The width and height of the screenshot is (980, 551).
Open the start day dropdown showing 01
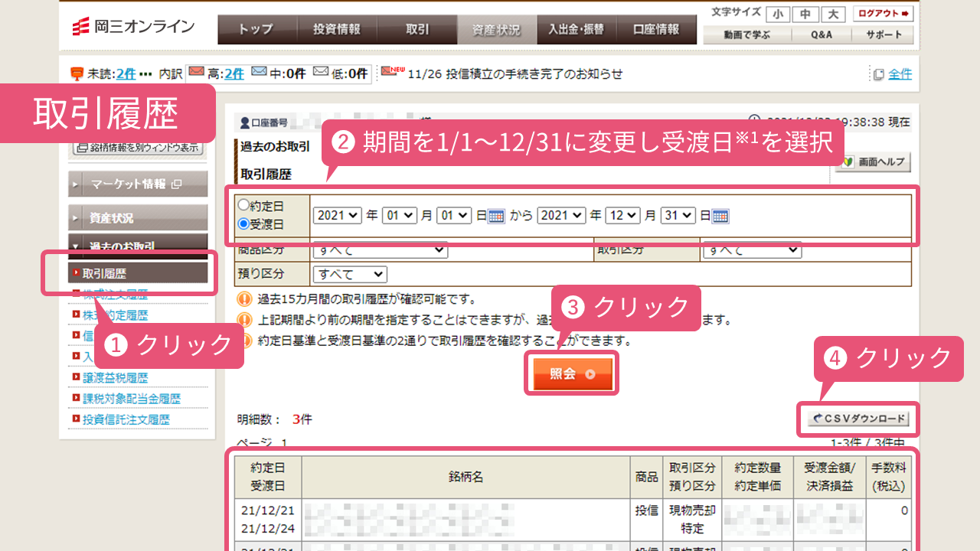454,216
